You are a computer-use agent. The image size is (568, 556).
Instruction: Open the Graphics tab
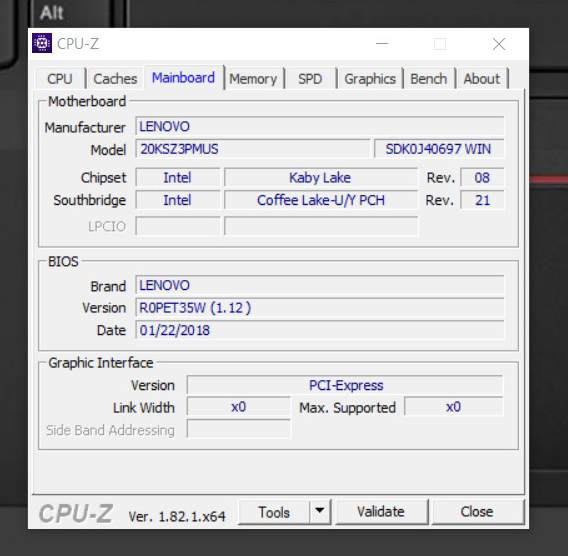[x=370, y=79]
